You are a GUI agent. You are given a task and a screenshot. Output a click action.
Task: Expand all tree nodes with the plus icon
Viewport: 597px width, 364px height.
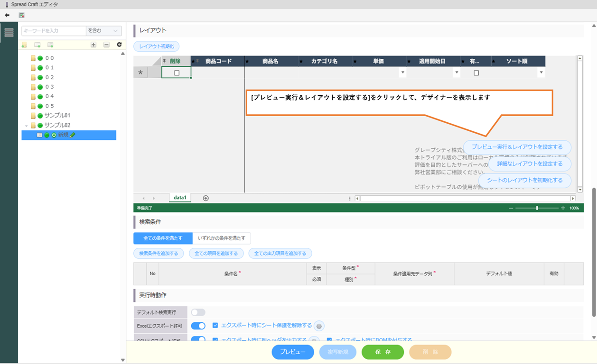[x=93, y=45]
